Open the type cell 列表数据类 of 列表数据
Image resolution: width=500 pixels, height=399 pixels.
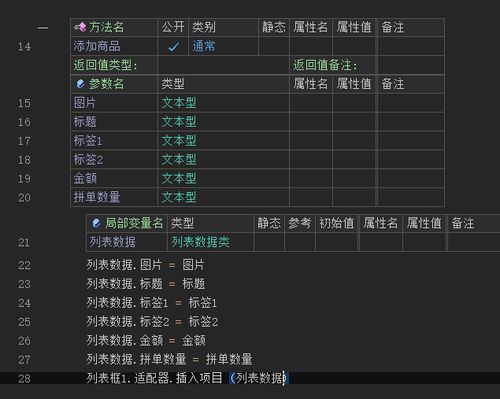[x=210, y=242]
